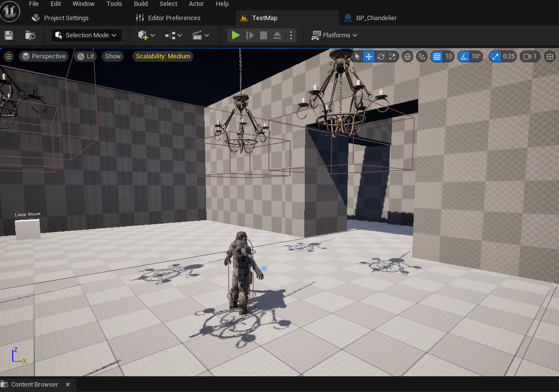Screen dimensions: 559x392
Task: Toggle scale snapping in viewport
Action: pyautogui.click(x=496, y=56)
